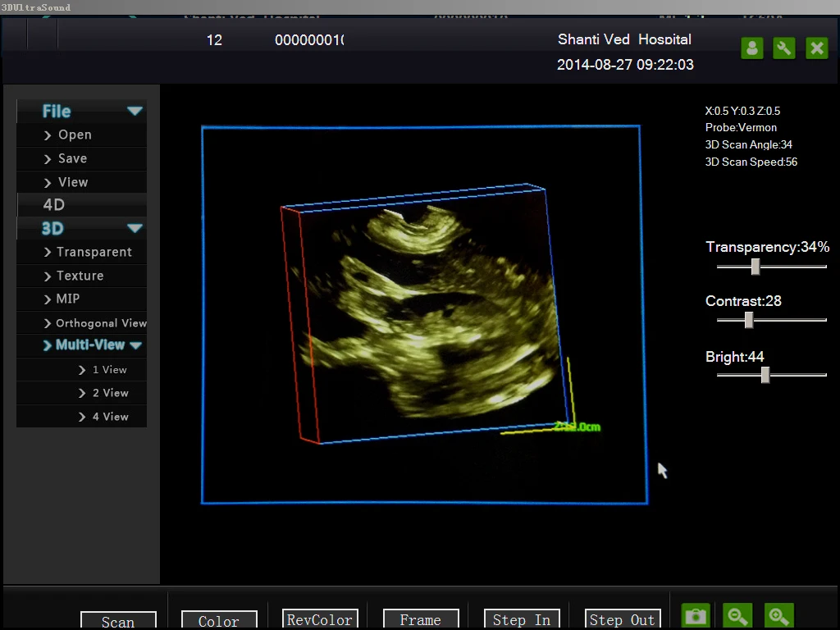The image size is (840, 630).
Task: Select MIP rendering mode
Action: tap(68, 299)
